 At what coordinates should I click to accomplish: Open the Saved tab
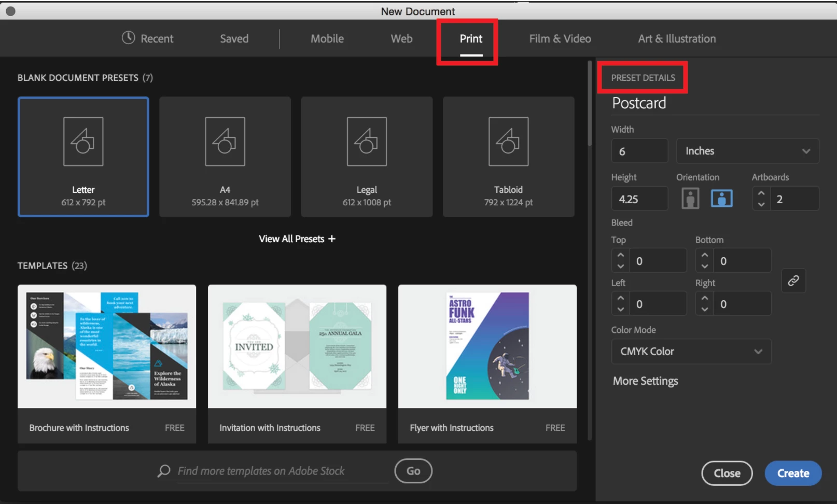pos(234,38)
